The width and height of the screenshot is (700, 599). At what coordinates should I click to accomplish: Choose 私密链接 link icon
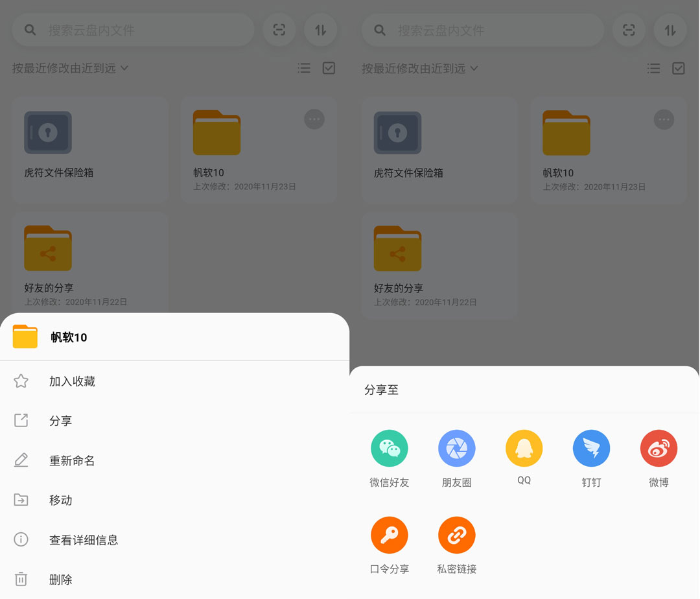[457, 535]
